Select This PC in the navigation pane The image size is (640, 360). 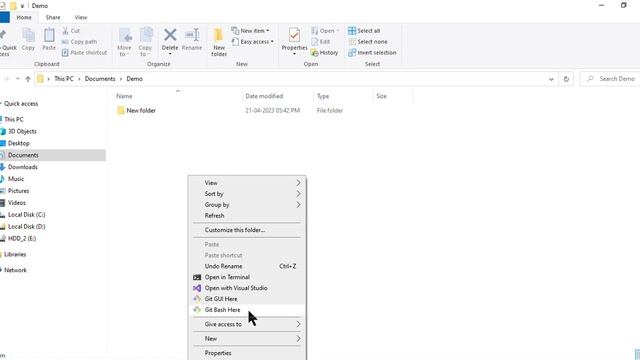13,119
